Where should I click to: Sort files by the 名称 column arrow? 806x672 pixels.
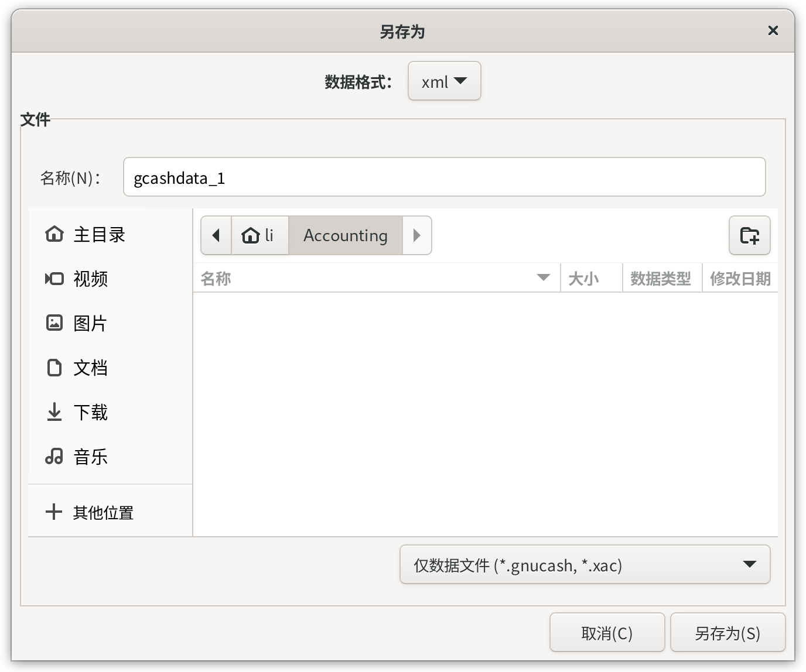[544, 277]
